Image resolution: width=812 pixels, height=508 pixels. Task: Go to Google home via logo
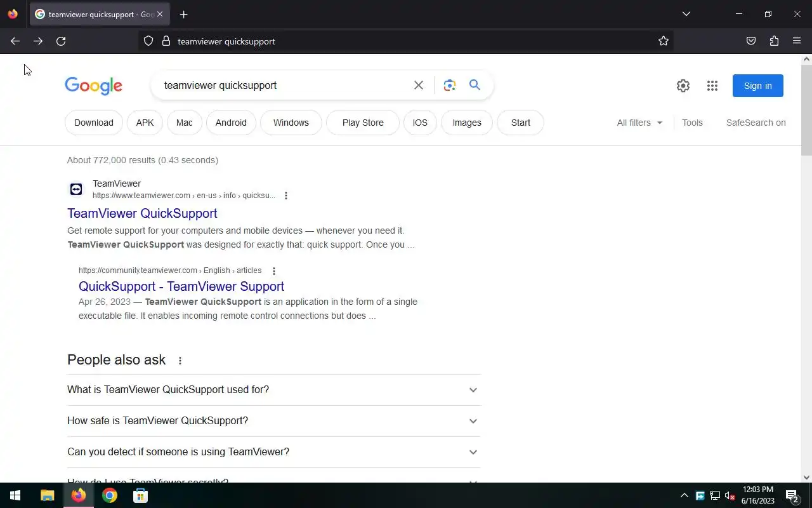click(x=93, y=86)
